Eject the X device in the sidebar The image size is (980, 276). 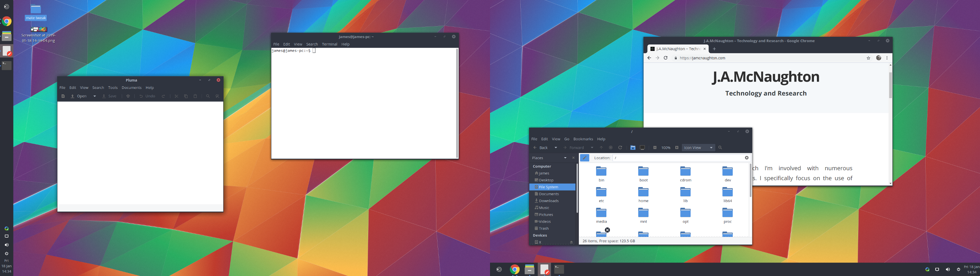click(571, 242)
